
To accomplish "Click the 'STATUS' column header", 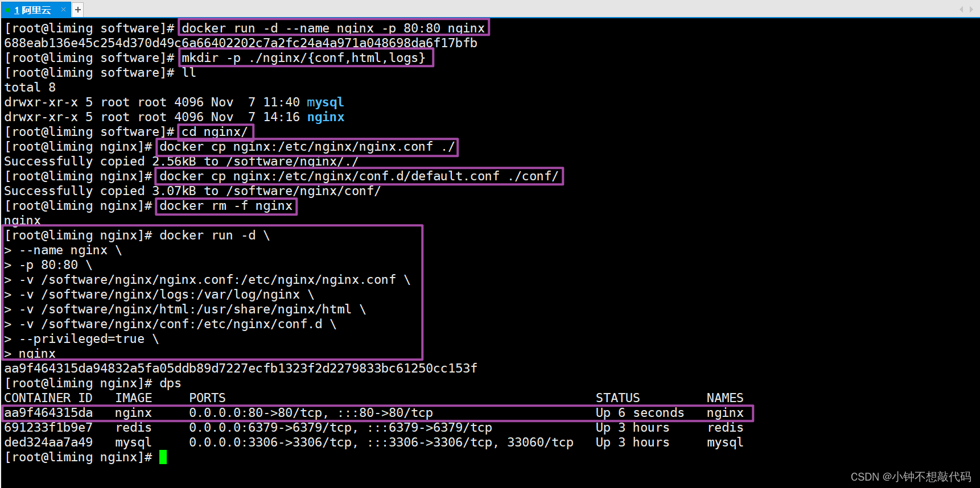I will coord(617,398).
